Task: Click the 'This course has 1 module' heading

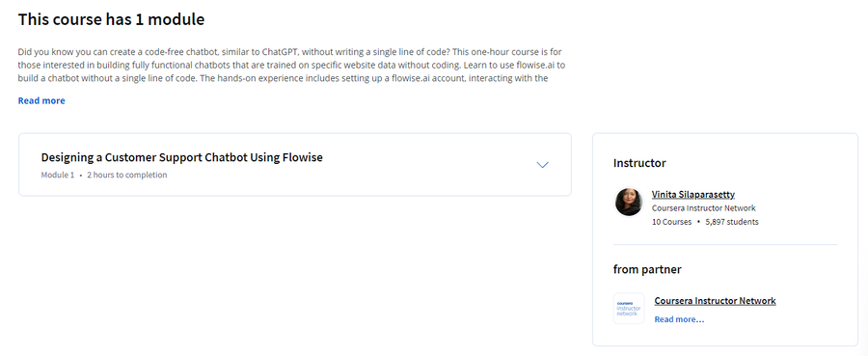Action: coord(111,20)
